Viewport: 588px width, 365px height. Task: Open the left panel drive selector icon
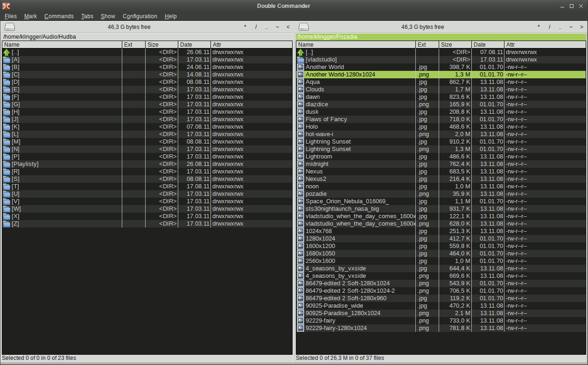click(10, 27)
